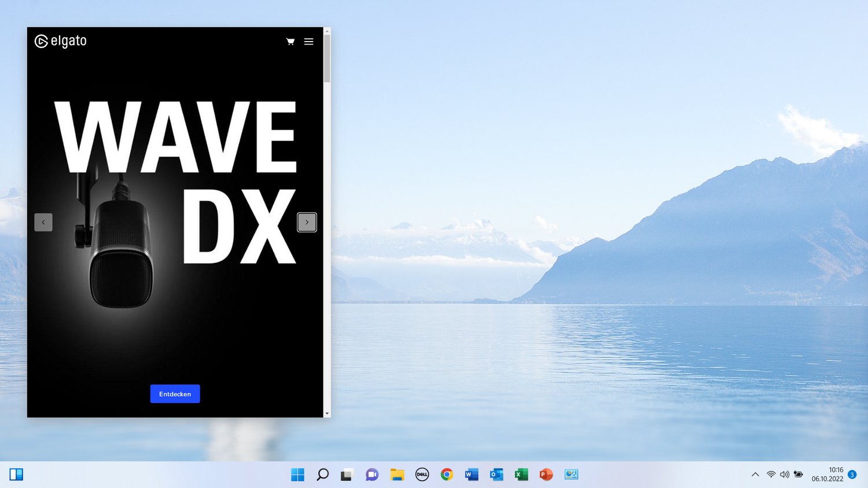Click the elgato logo in the header
The width and height of the screenshot is (868, 488).
point(60,40)
